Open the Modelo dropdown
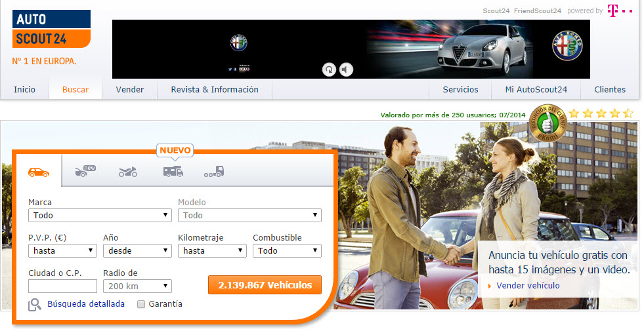This screenshot has width=644, height=333. pos(249,215)
